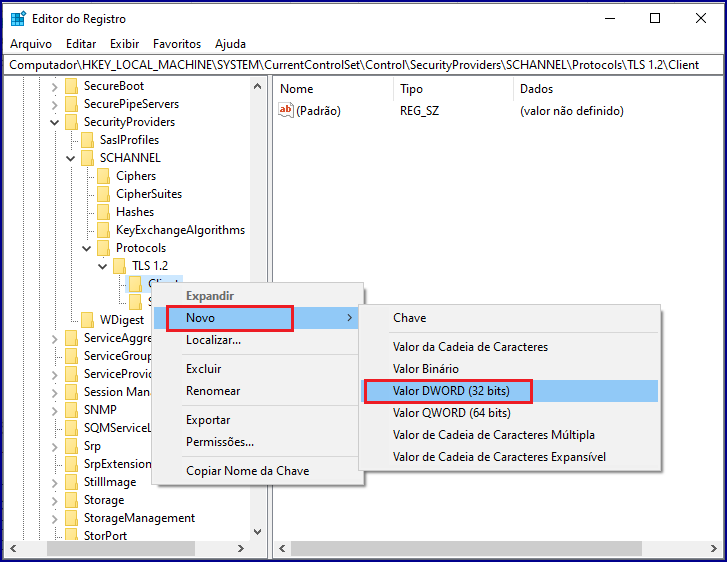Screen dimensions: 727x562
Task: Expand the SecurePipeServers tree node
Action: (55, 105)
